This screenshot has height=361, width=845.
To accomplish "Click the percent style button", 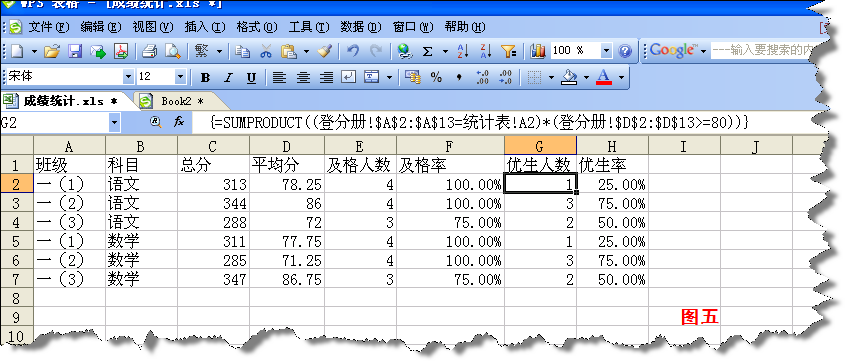I will (436, 78).
